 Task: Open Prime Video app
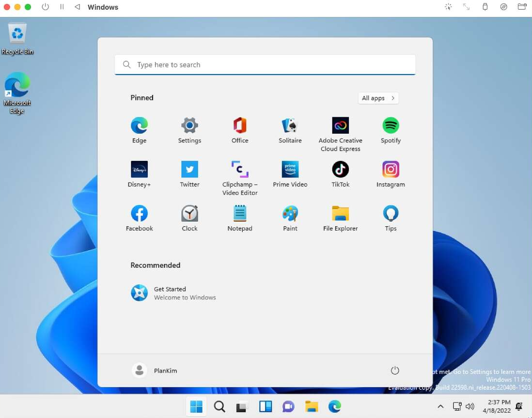(x=290, y=174)
